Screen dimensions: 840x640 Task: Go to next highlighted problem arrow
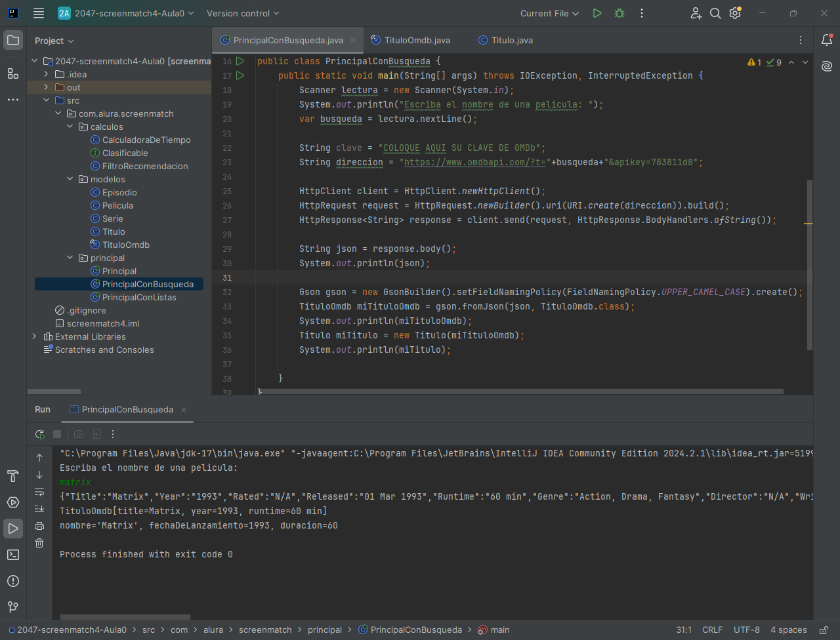point(806,62)
